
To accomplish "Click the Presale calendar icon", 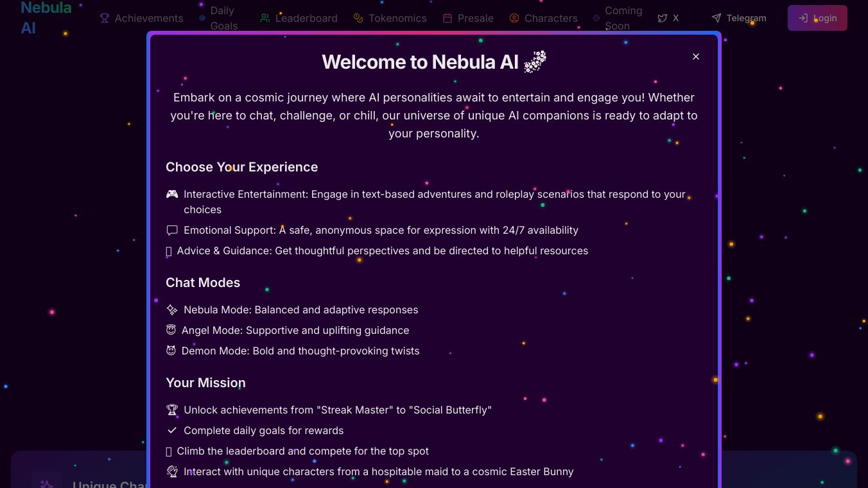I will click(447, 18).
